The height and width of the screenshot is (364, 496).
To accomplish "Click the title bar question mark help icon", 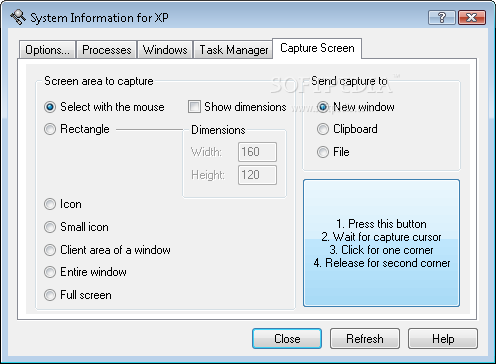I will [x=442, y=17].
